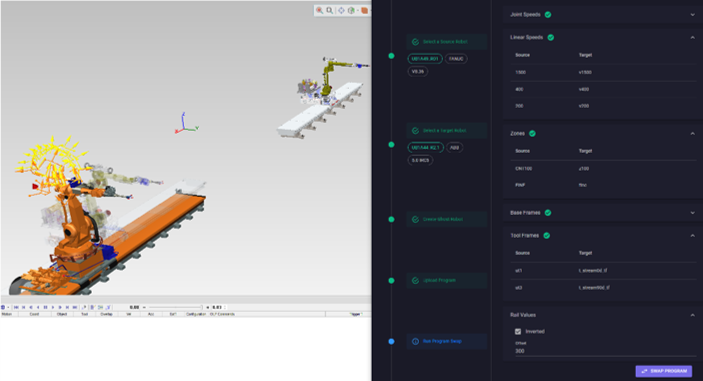
Task: Click the check icon on Upload Program step
Action: pos(415,281)
